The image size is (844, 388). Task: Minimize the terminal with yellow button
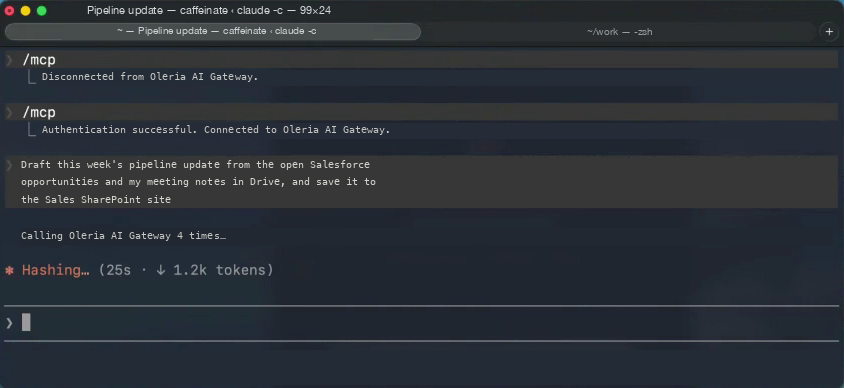pyautogui.click(x=25, y=10)
